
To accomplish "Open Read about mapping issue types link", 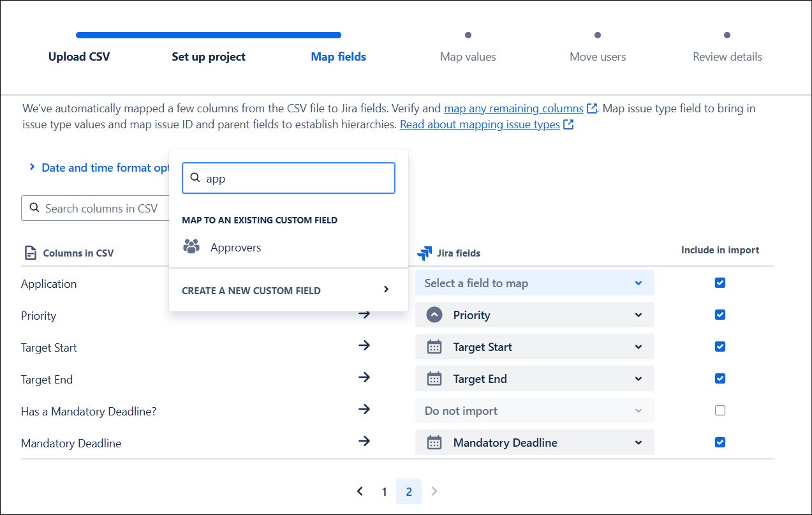I will (x=480, y=124).
